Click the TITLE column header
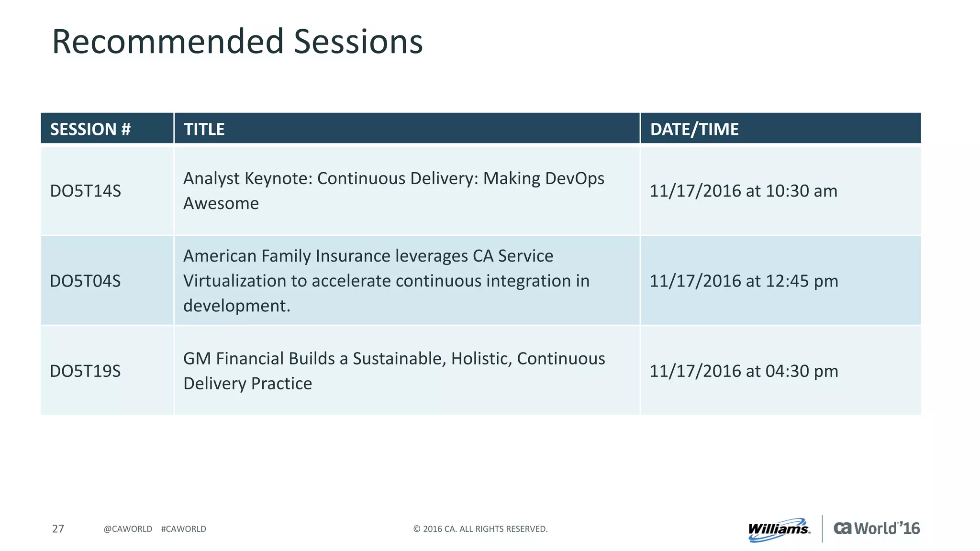Screen dimensions: 980x551 coord(407,128)
